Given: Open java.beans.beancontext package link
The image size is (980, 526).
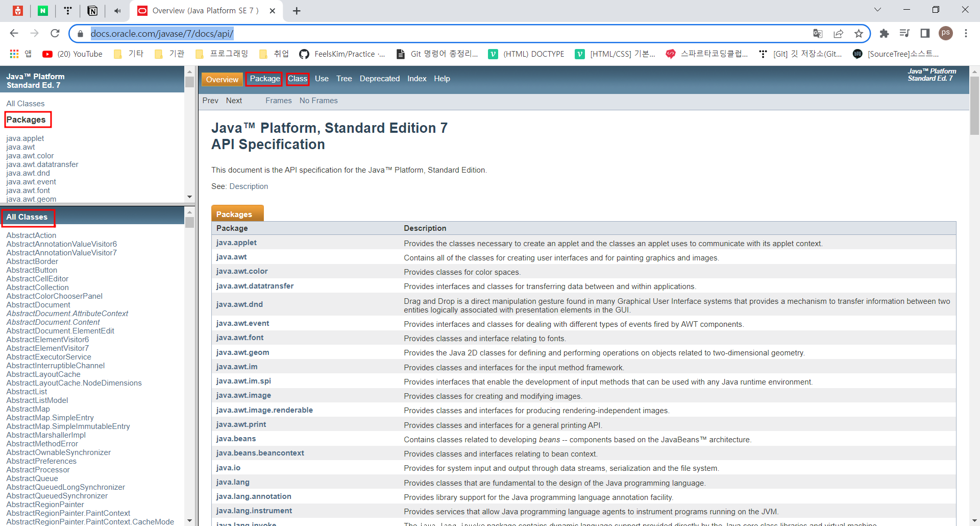Looking at the screenshot, I should click(260, 453).
